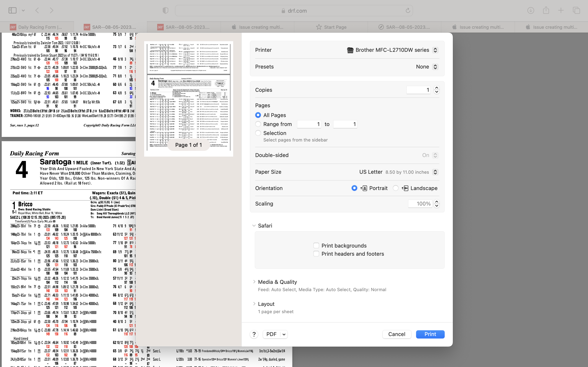
Task: Open the tab overview icon
Action: click(576, 10)
